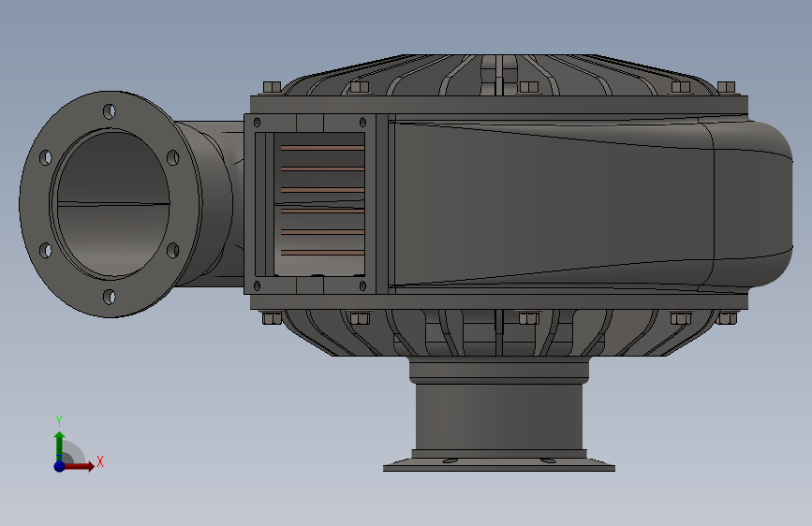The width and height of the screenshot is (812, 526).
Task: Click the red "X" axis label
Action: pyautogui.click(x=100, y=461)
